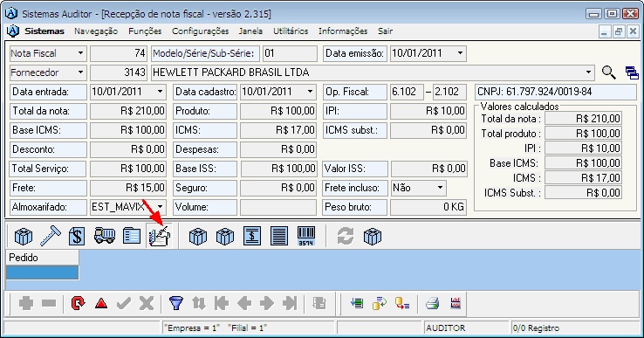
Task: Click the magnifying glass search icon
Action: (609, 72)
